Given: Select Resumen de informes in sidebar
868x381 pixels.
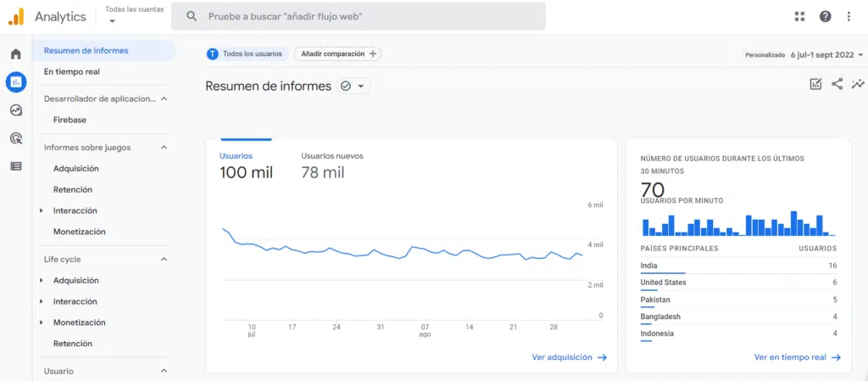Looking at the screenshot, I should click(x=104, y=50).
